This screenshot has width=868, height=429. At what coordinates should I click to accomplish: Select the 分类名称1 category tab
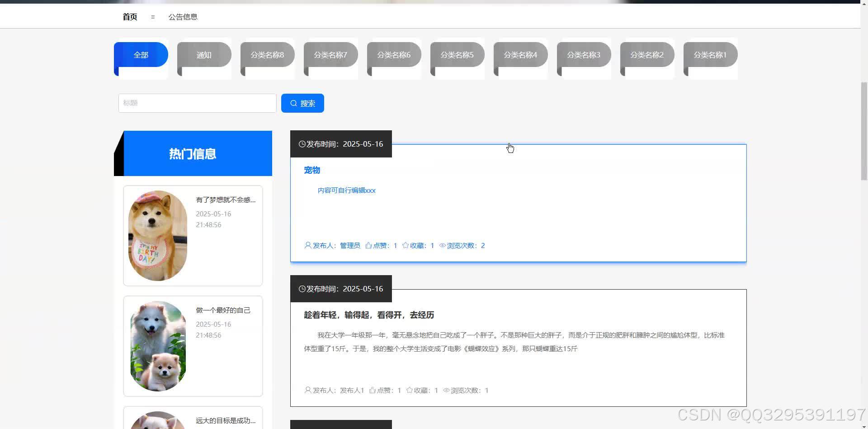[710, 54]
